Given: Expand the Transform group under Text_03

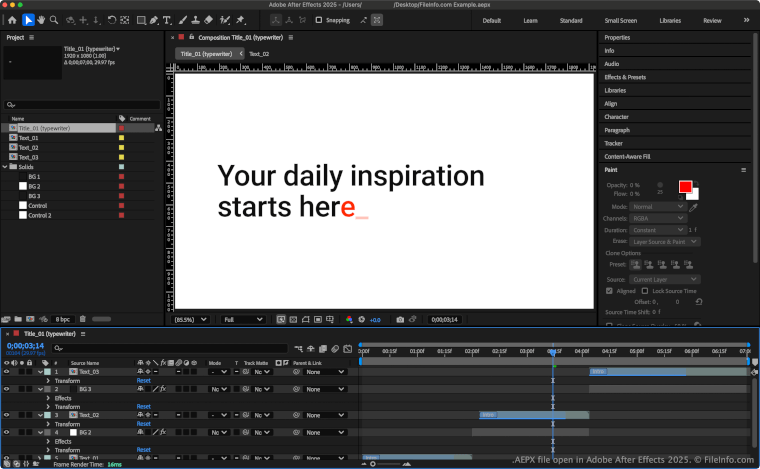Looking at the screenshot, I should pos(48,381).
